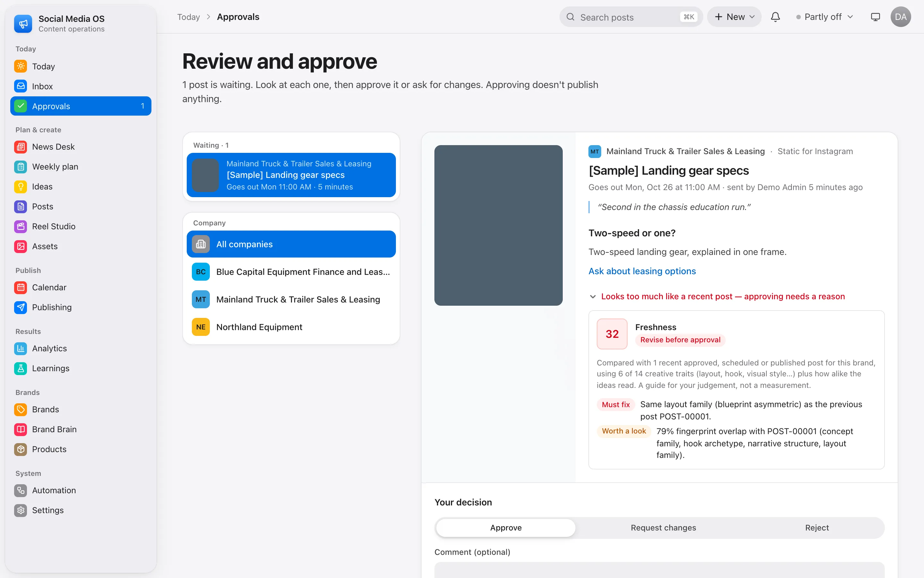Open Ideas lightbulb icon
This screenshot has height=578, width=924.
[21, 187]
